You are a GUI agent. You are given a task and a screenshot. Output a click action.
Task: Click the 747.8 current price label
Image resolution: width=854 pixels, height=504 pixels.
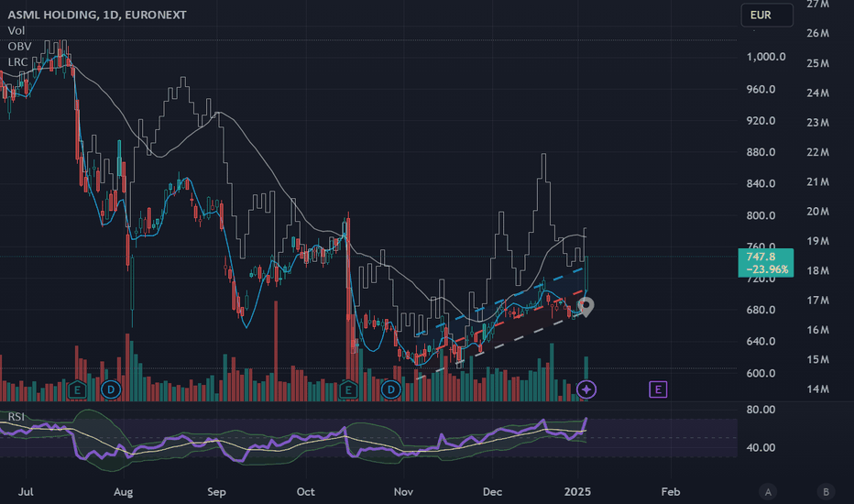pyautogui.click(x=766, y=263)
